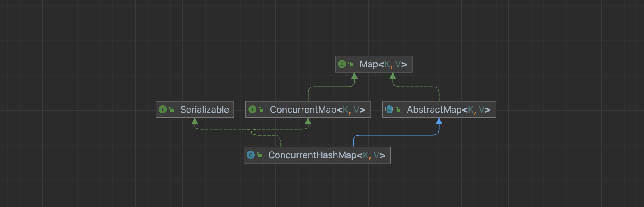Click the green arrowhead entering Serializable

tap(195, 121)
